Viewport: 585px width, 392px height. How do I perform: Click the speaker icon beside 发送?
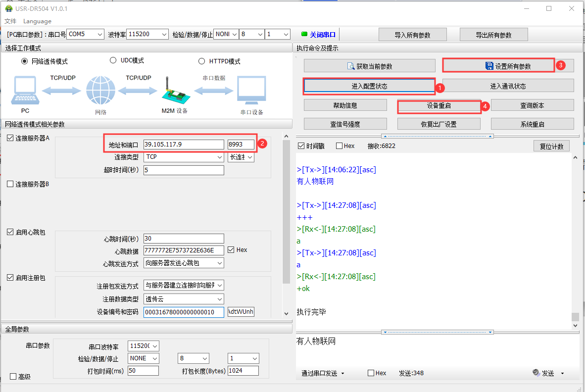pos(536,373)
